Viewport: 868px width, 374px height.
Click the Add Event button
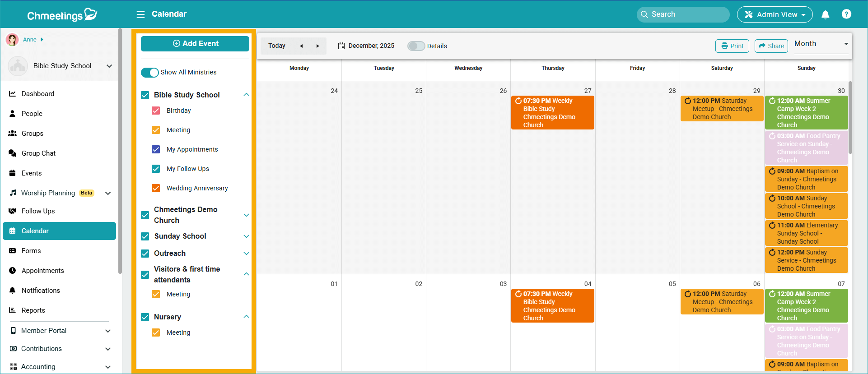pos(195,44)
